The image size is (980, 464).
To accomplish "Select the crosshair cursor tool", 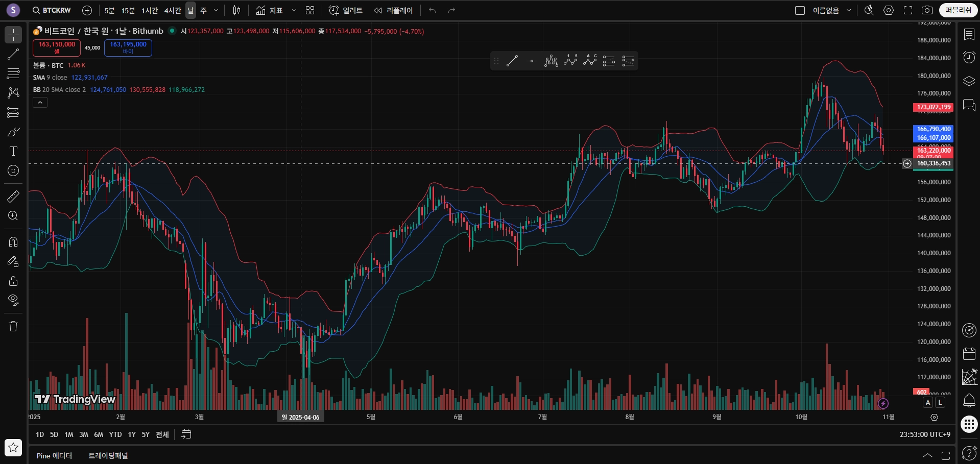I will click(x=13, y=35).
